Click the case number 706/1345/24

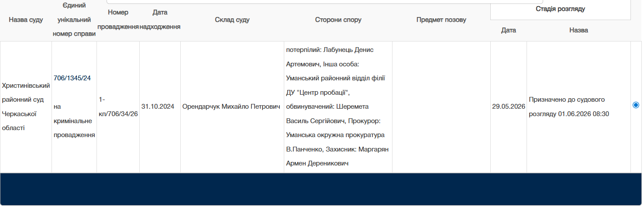72,78
